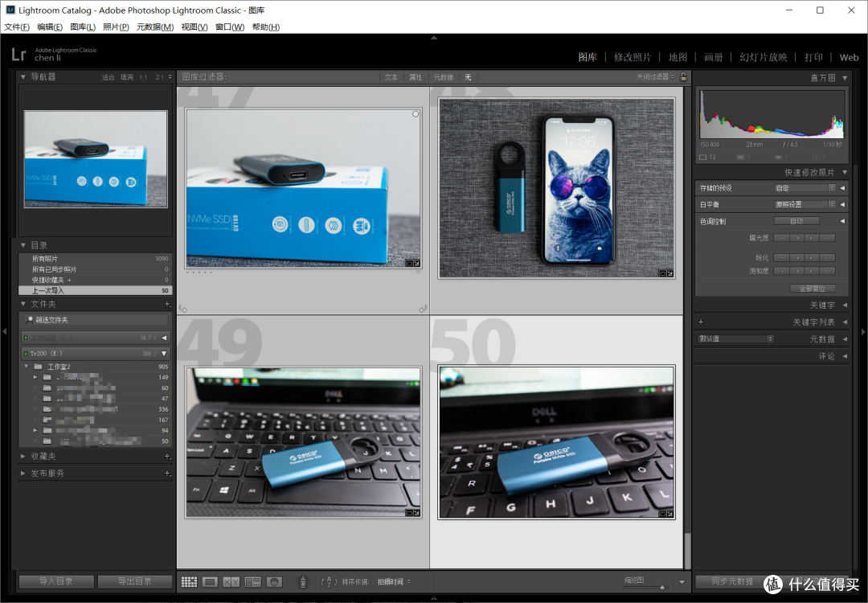Select 所有照片 in catalog
This screenshot has height=603, width=868.
click(95, 259)
